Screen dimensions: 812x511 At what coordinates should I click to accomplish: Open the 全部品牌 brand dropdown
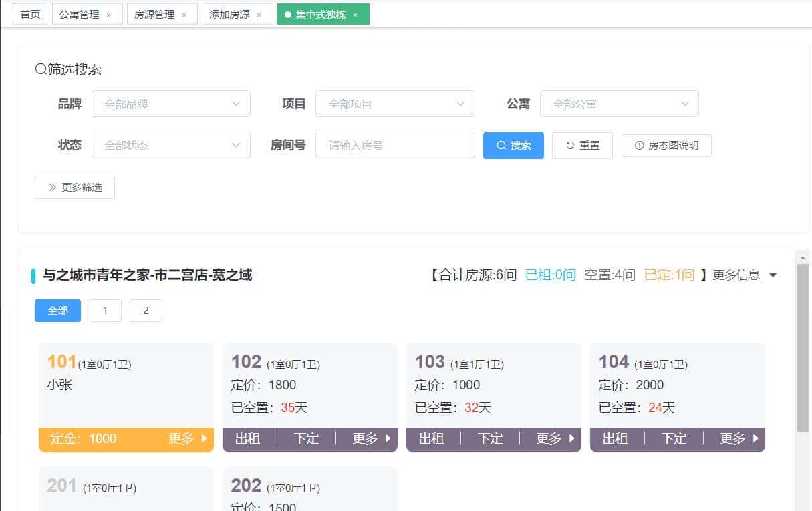pos(170,104)
